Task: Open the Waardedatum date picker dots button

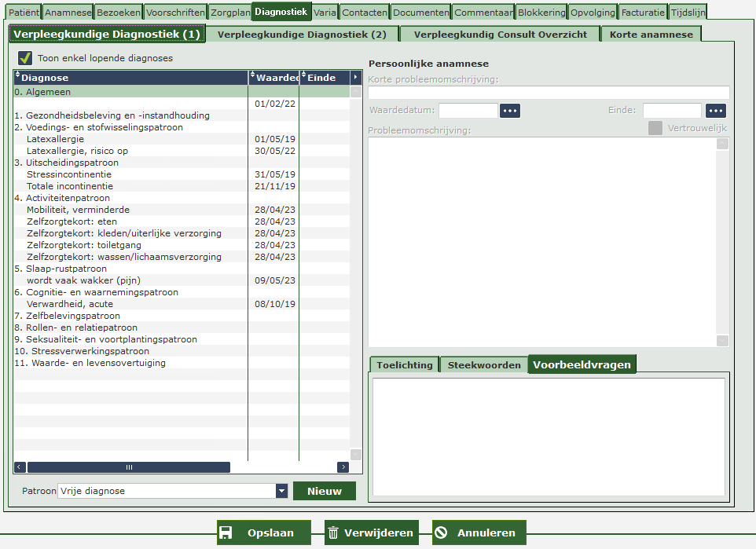Action: 511,111
